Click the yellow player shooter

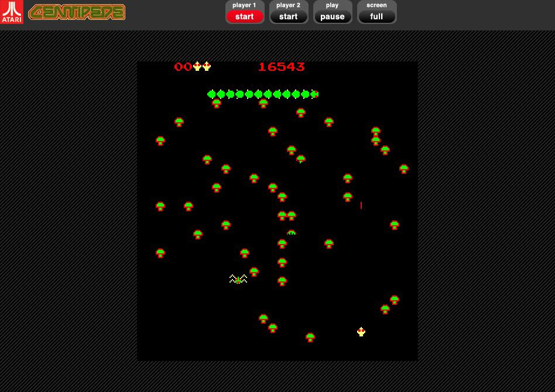click(x=361, y=332)
